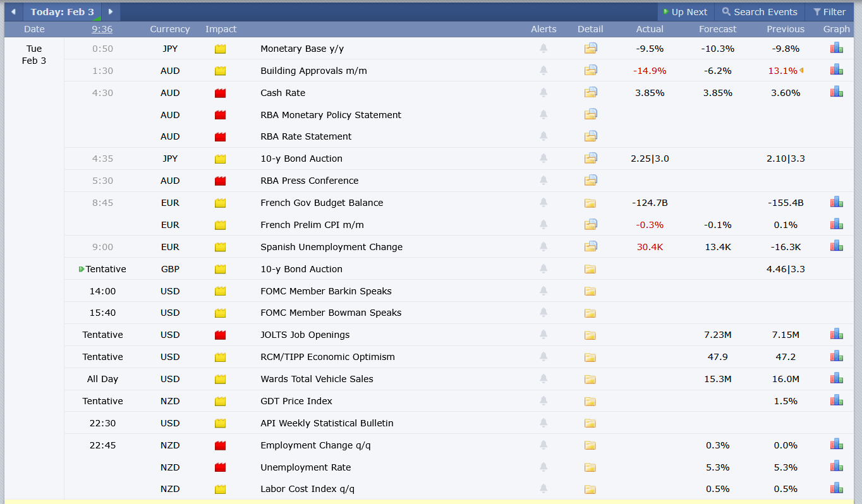
Task: Enable alert bell for RBA Rate Statement
Action: point(543,136)
